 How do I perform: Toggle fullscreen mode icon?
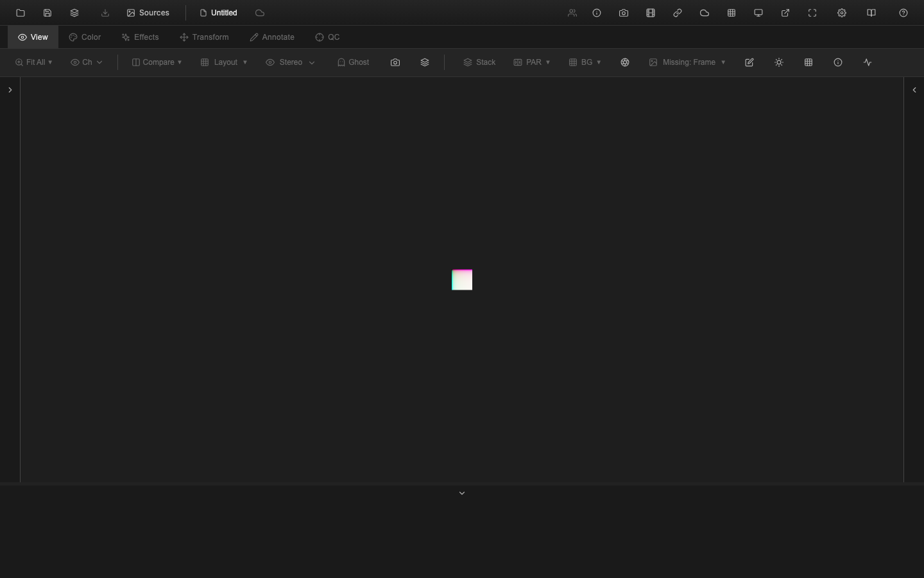coord(812,13)
